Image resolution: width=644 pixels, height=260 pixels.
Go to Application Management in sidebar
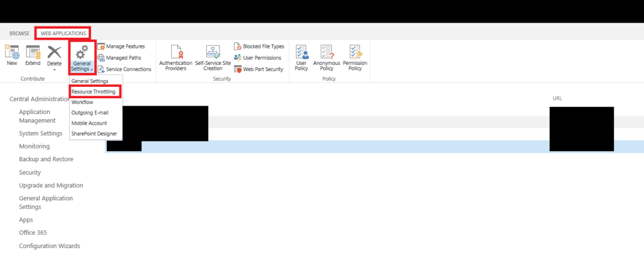coord(37,116)
